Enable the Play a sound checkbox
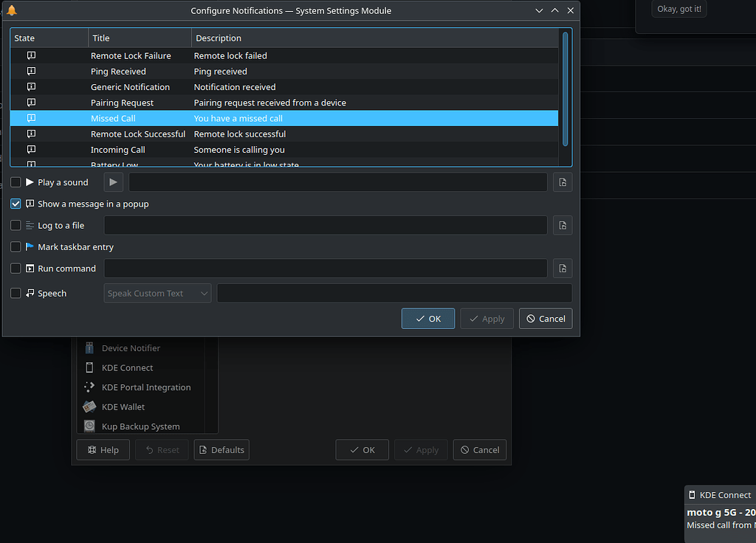This screenshot has width=756, height=543. click(16, 182)
